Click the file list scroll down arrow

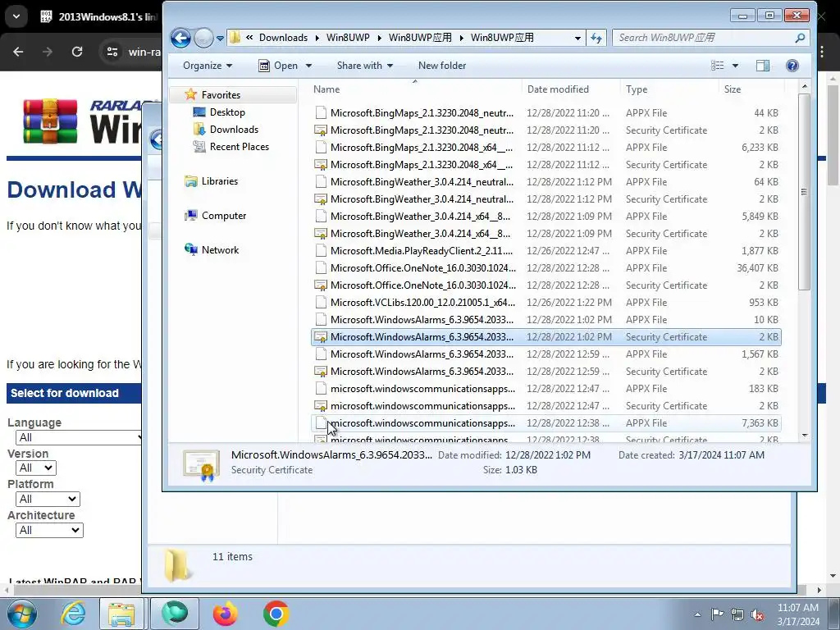pyautogui.click(x=804, y=436)
